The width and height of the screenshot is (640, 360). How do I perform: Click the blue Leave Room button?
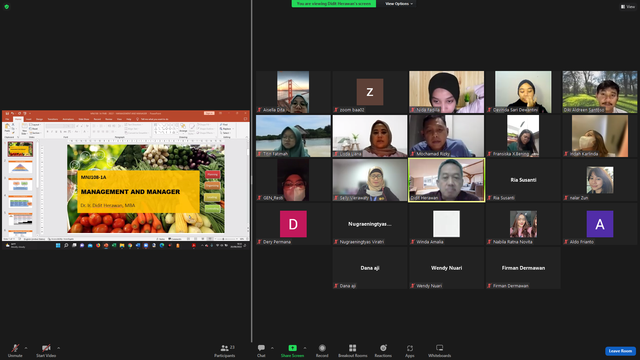(620, 351)
